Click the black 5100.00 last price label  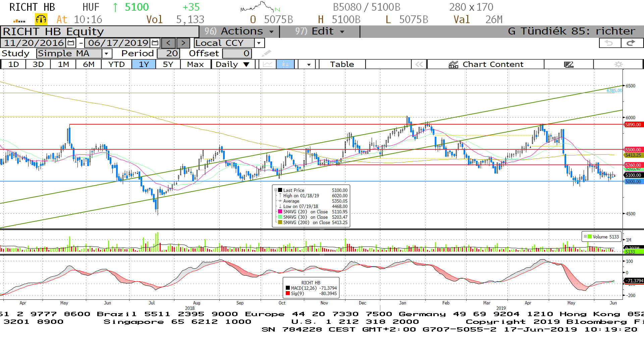pos(633,175)
